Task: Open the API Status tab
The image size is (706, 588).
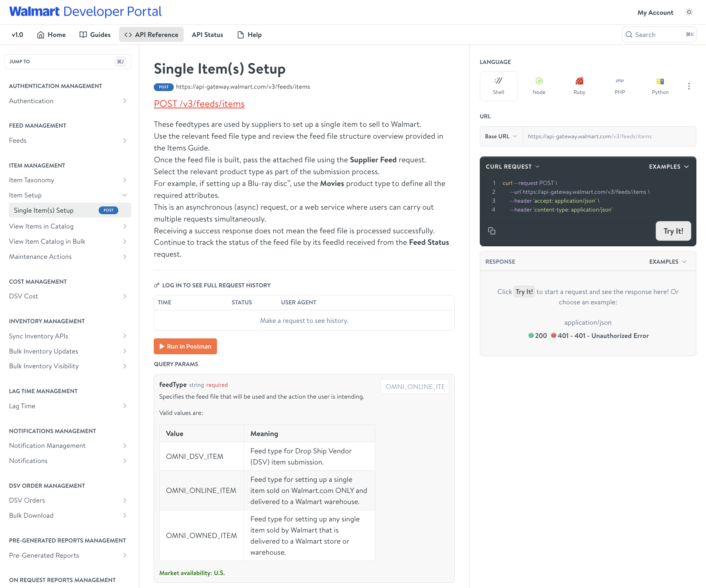Action: (207, 35)
